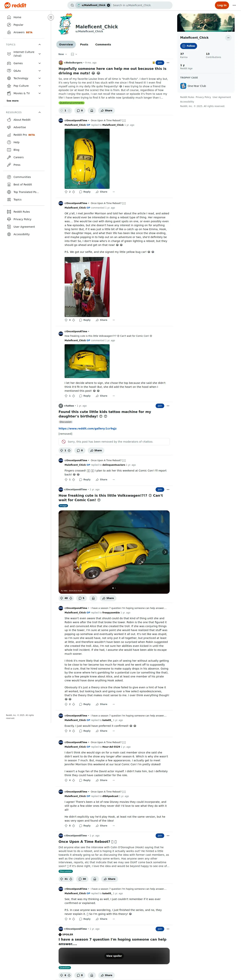Collapse the sidebar navigation menu button
The image size is (241, 980).
pyautogui.click(x=51, y=17)
